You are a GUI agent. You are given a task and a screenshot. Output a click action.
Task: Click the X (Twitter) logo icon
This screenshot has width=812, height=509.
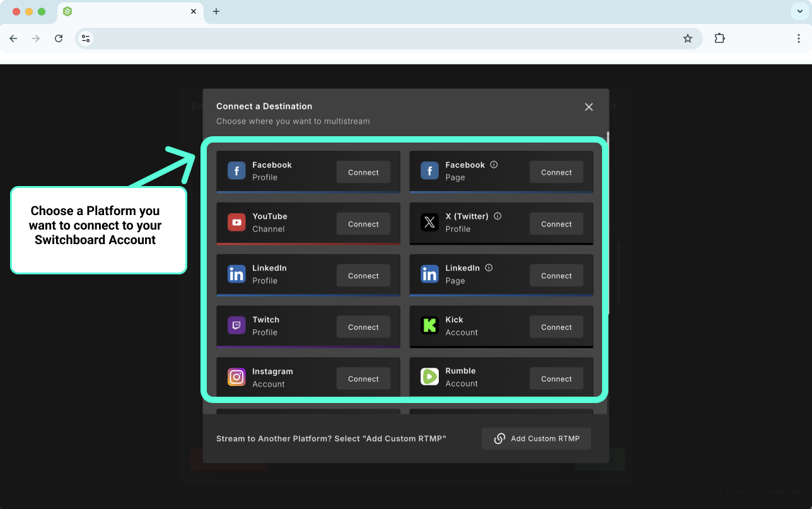[x=429, y=223]
